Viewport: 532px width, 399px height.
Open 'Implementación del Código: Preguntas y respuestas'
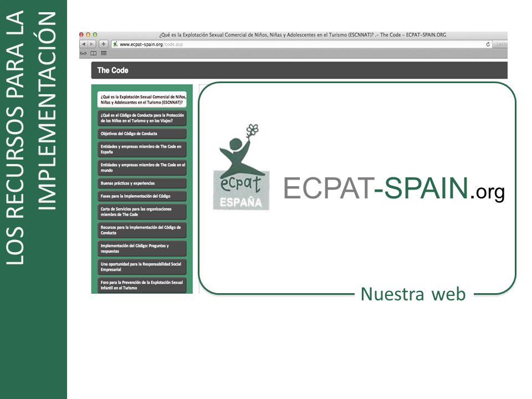(142, 248)
